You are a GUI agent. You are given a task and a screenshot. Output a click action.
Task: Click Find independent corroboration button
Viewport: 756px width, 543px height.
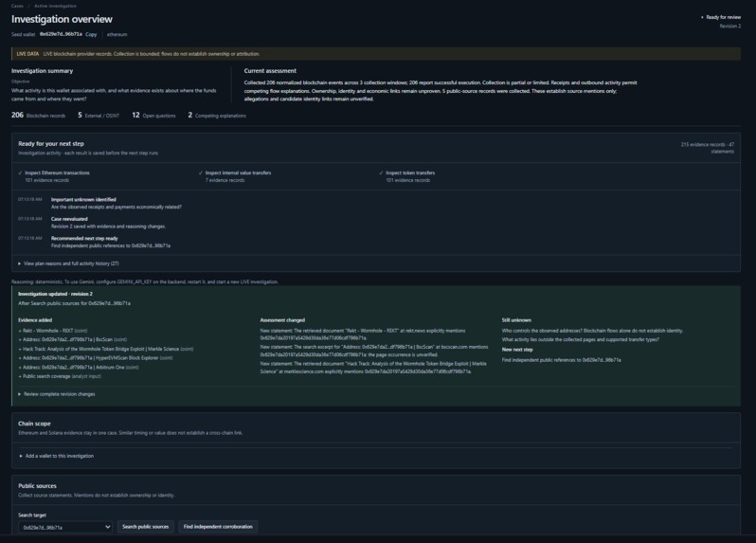pos(218,527)
